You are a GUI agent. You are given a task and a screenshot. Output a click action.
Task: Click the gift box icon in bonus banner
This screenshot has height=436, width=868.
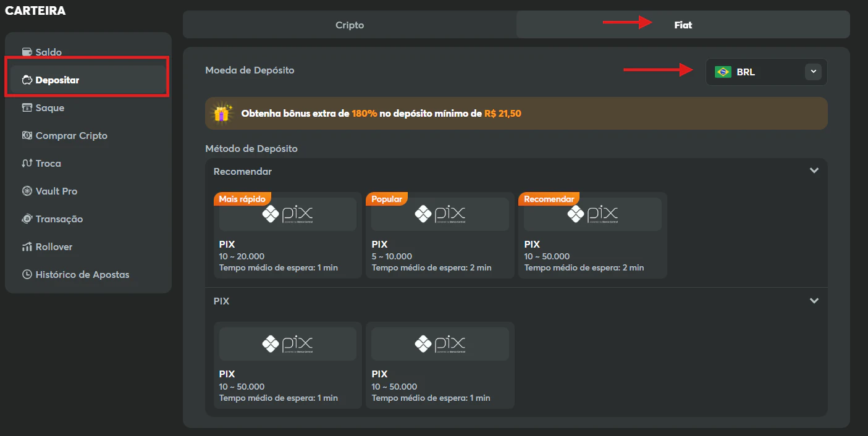[x=222, y=113]
